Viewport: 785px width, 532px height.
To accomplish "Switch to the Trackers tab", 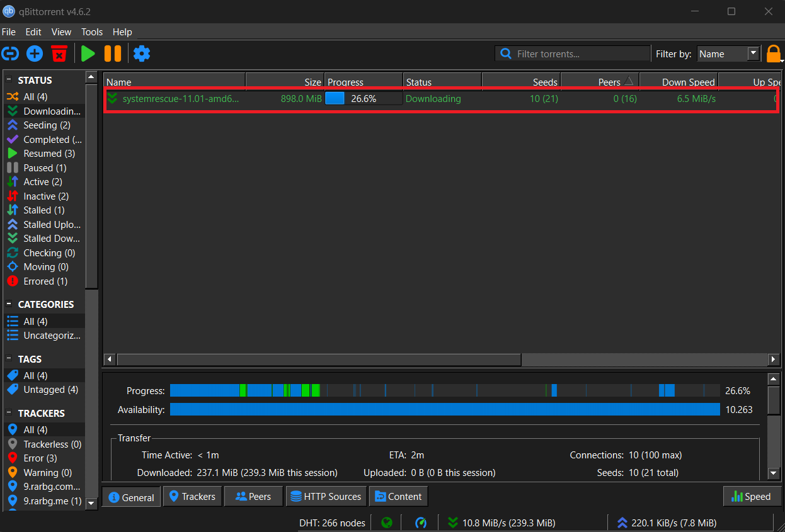I will pos(192,496).
